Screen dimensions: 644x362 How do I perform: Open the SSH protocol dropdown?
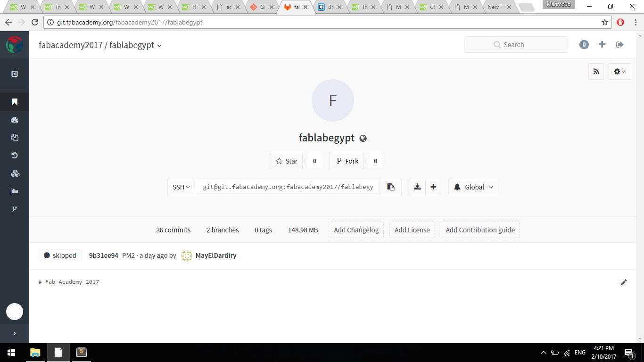point(181,187)
